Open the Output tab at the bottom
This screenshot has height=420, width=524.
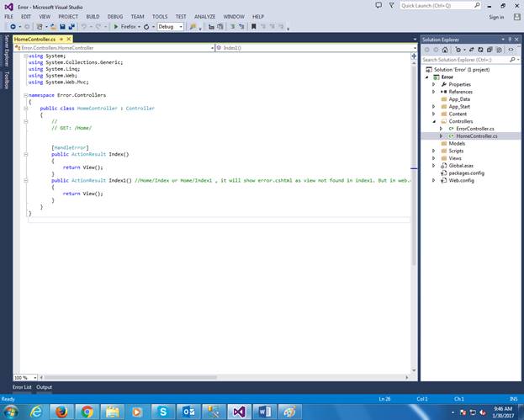tap(44, 387)
